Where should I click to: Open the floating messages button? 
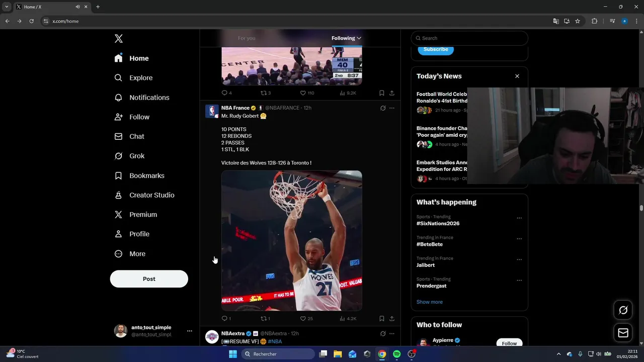coord(623,333)
